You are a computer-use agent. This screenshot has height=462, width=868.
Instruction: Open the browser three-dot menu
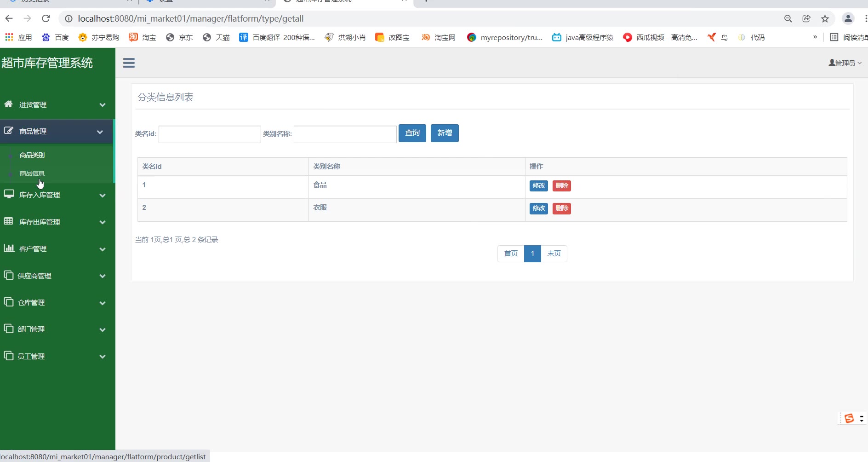tap(866, 19)
